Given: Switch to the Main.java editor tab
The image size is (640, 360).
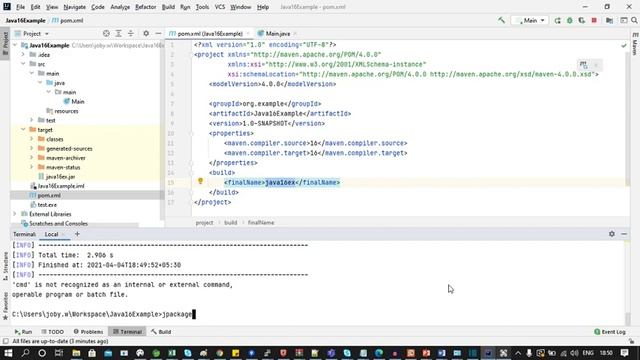Looking at the screenshot, I should (x=277, y=33).
